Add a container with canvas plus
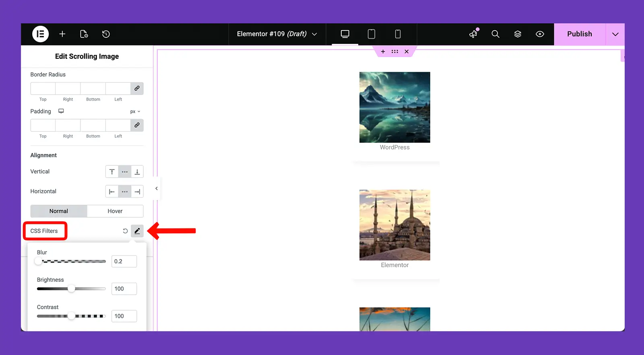This screenshot has height=355, width=644. (x=383, y=52)
